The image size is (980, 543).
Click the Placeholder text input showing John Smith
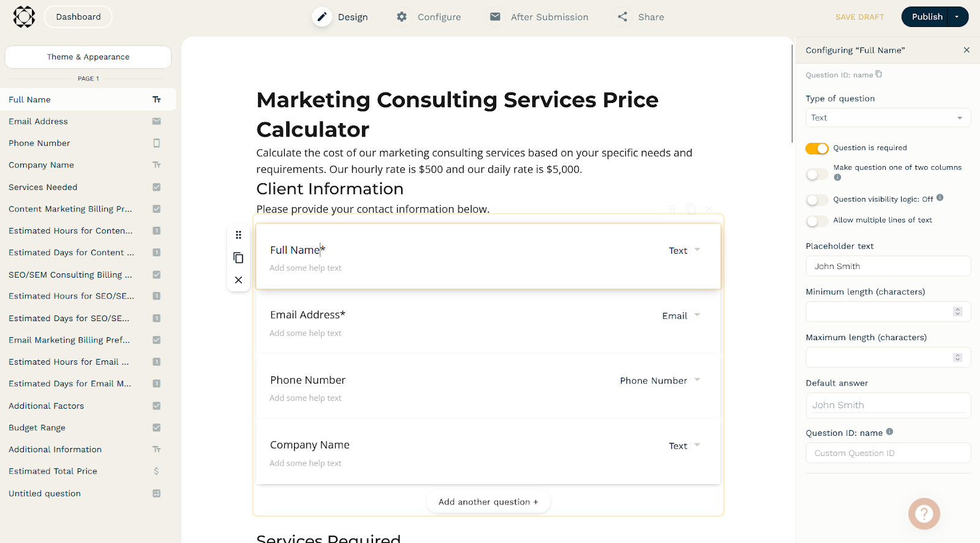[888, 265]
